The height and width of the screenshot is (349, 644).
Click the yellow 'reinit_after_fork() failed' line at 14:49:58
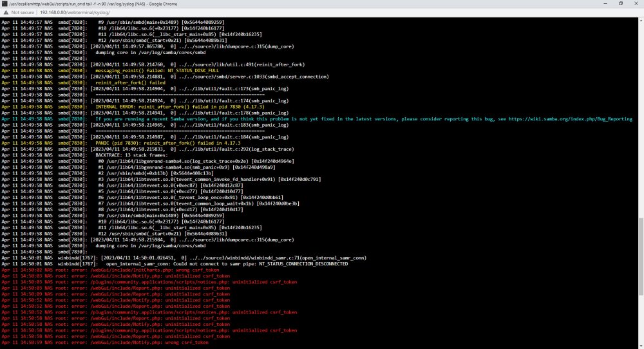click(x=83, y=82)
